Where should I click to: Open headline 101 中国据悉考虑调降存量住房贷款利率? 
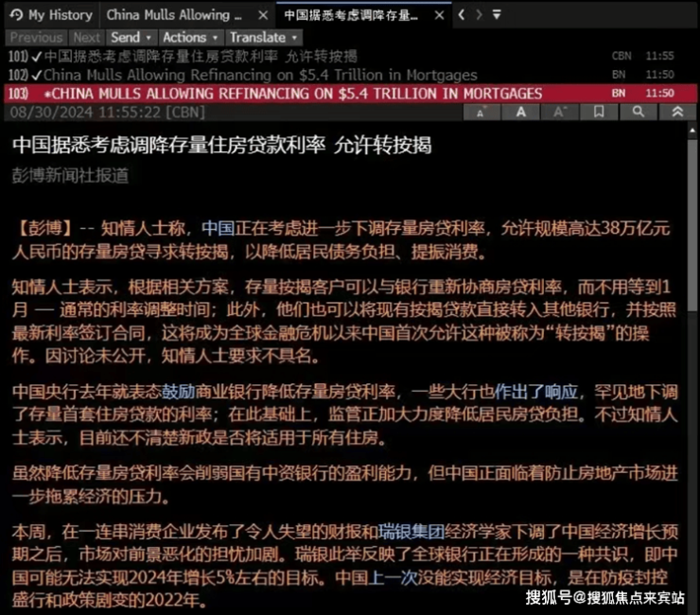[x=350, y=56]
